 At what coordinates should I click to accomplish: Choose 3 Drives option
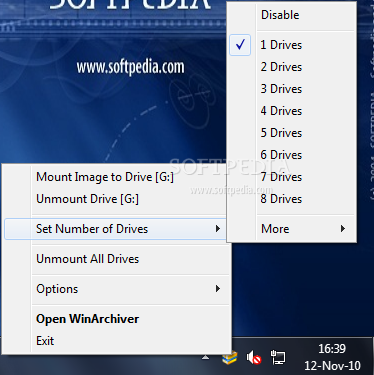tap(292, 89)
